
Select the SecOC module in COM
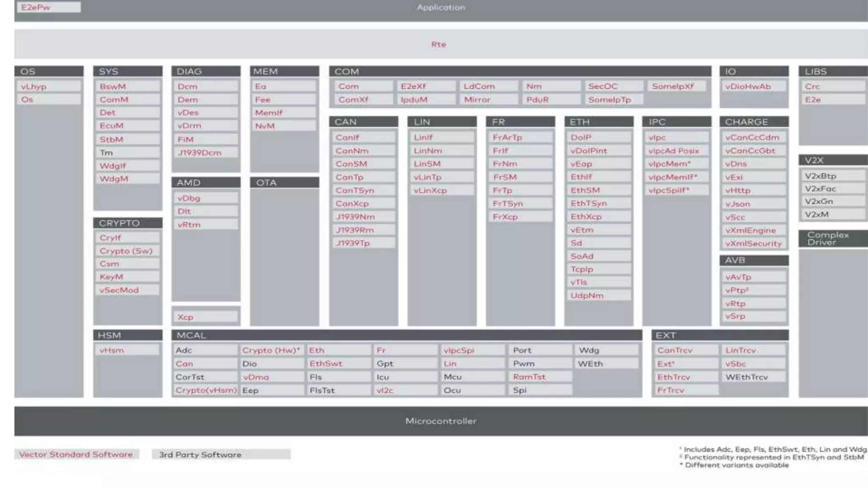pyautogui.click(x=613, y=86)
